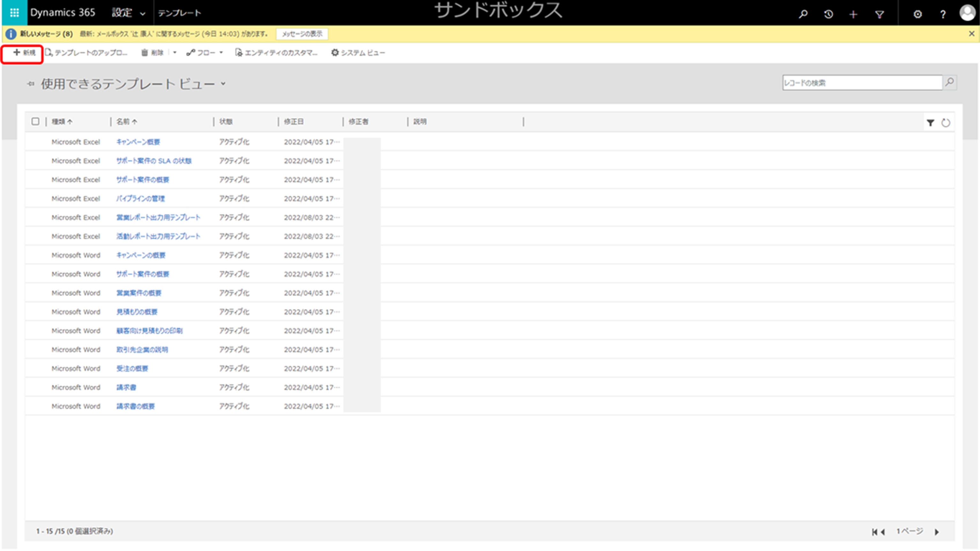Screen dimensions: 980x551
Task: Open システム ビュー toolbar item
Action: point(358,53)
